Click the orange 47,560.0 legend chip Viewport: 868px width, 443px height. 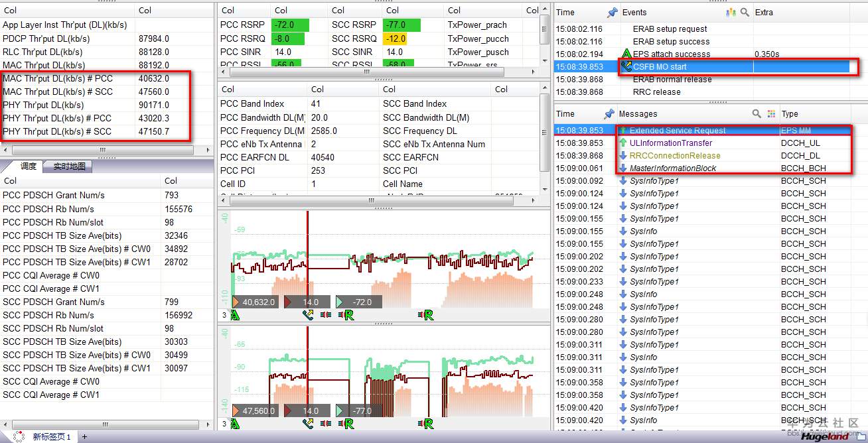tap(255, 411)
